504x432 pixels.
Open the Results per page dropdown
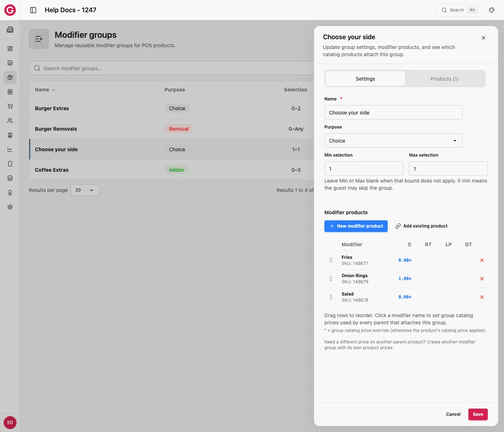(85, 190)
